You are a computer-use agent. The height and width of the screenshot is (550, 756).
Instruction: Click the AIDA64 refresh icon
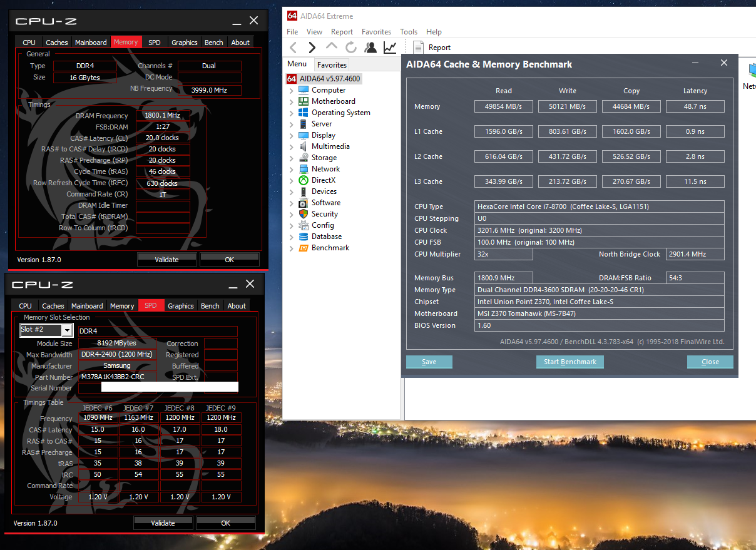coord(351,48)
